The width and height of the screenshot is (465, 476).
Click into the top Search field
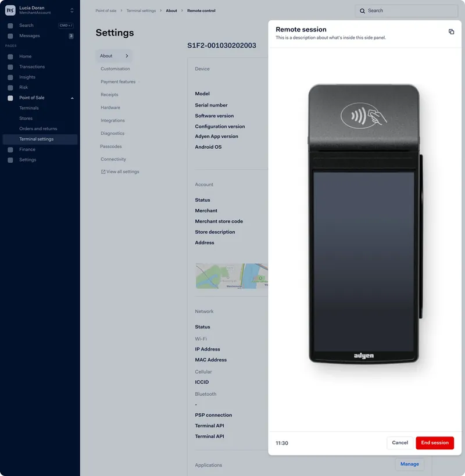406,11
